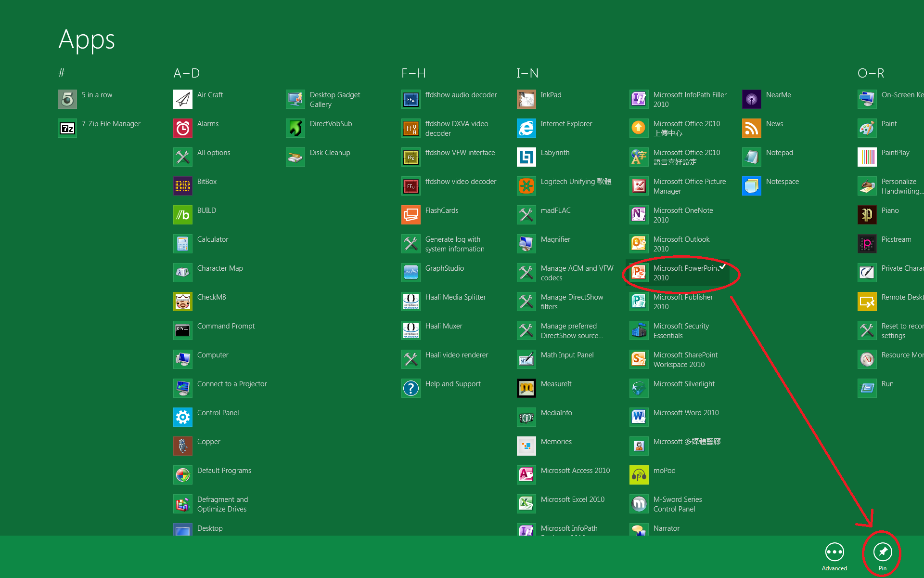Open the MeasureIt app icon
The height and width of the screenshot is (578, 924).
(x=526, y=388)
